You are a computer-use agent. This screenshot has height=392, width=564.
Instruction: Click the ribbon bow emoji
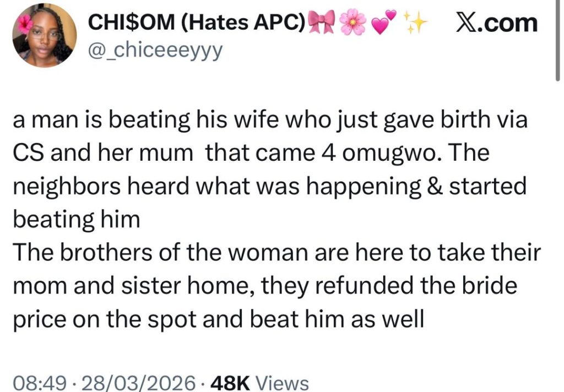coord(322,24)
